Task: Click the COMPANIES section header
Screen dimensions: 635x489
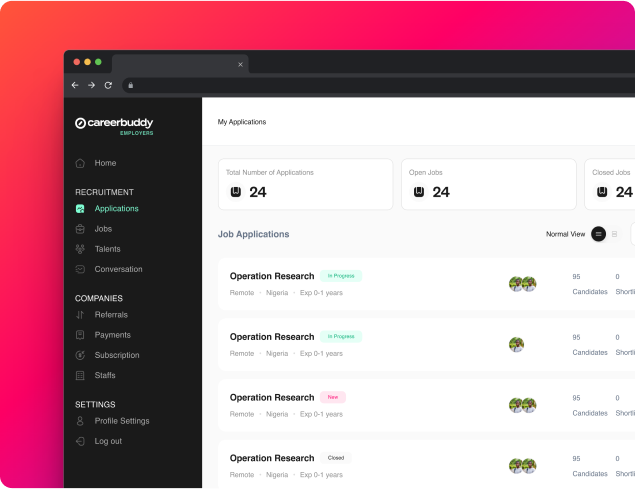Action: coord(99,298)
